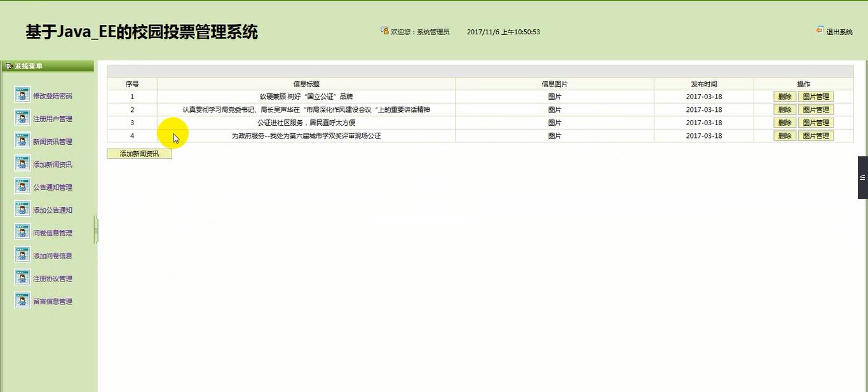
Task: Click the icon beside 注册协议管理
Action: [x=22, y=278]
